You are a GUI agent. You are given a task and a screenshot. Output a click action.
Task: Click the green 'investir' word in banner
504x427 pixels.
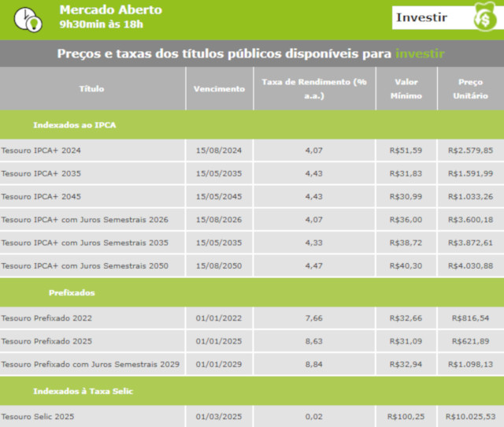coord(420,54)
